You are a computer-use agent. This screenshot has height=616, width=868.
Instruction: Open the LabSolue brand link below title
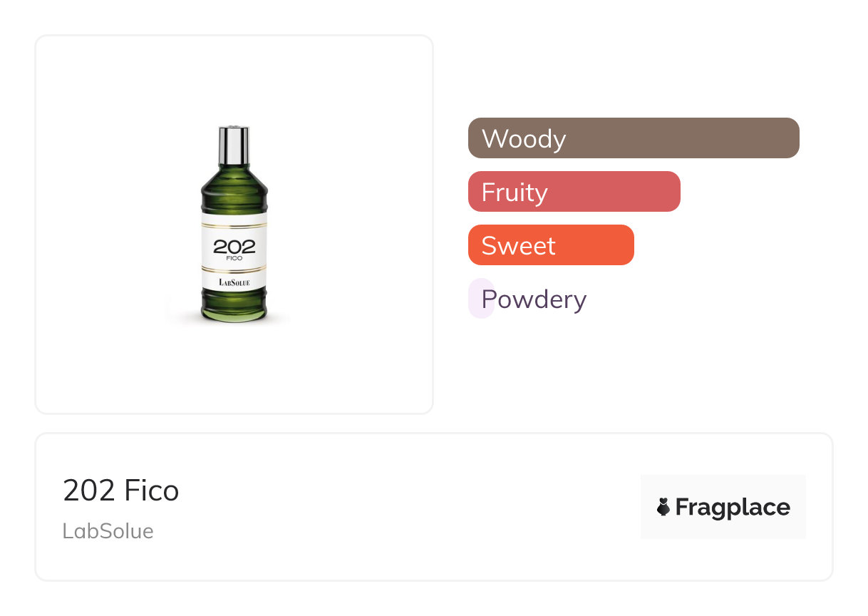pos(108,531)
